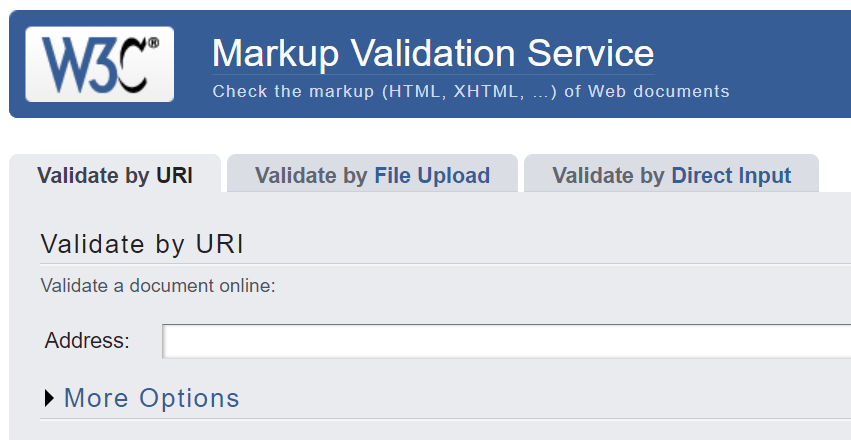The height and width of the screenshot is (440, 851).
Task: Switch to Validate by Direct Input tab
Action: click(x=671, y=175)
